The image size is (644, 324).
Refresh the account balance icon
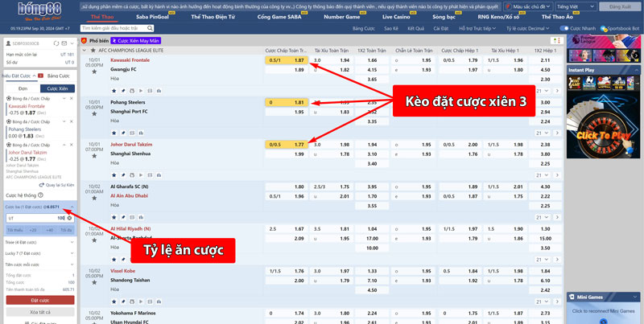(56, 43)
